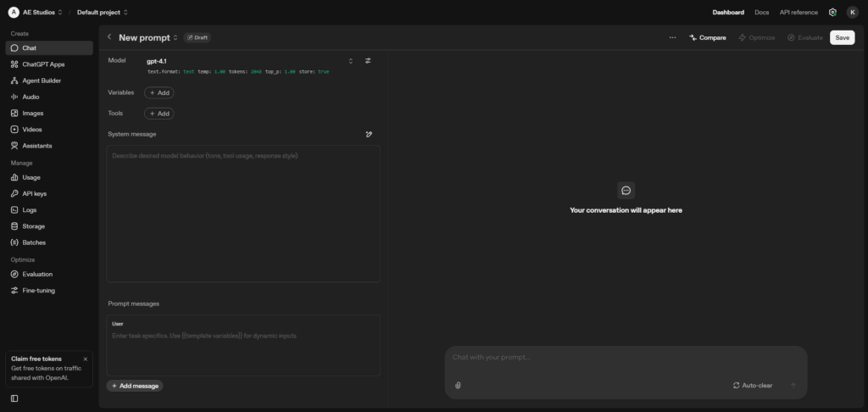Open the Videos section

(x=49, y=130)
